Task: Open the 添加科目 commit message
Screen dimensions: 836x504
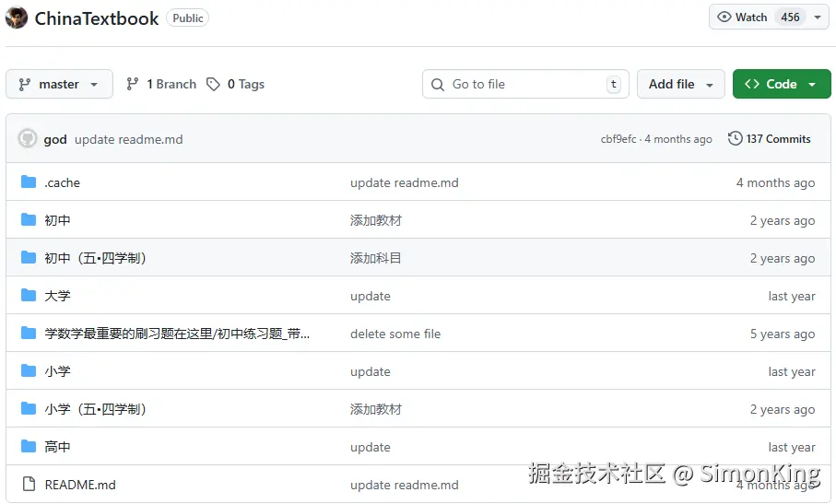Action: pyautogui.click(x=376, y=258)
